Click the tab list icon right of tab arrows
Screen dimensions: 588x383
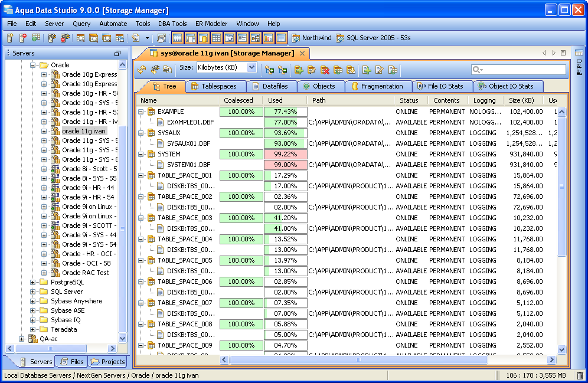[x=563, y=53]
